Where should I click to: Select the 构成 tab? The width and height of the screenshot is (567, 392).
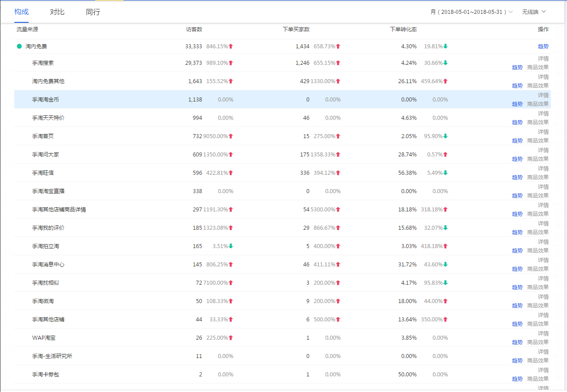click(x=21, y=12)
